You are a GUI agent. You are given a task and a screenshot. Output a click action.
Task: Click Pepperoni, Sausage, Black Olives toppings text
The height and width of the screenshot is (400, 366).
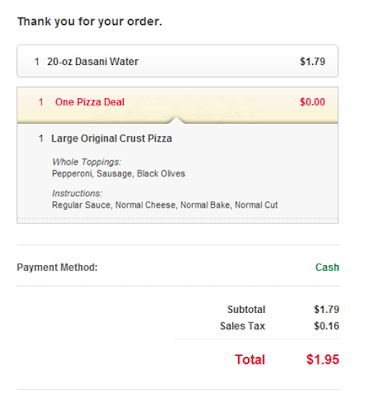118,174
